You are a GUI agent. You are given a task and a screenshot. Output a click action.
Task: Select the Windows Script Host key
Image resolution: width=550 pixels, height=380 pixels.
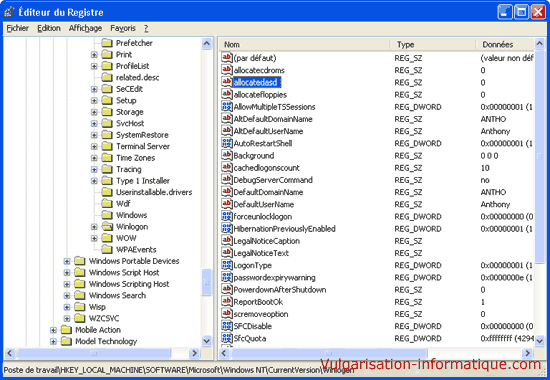tap(124, 272)
